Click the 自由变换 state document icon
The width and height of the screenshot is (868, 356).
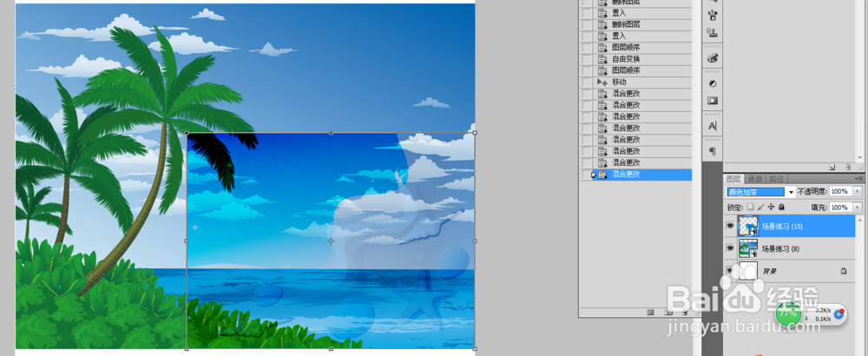point(602,59)
